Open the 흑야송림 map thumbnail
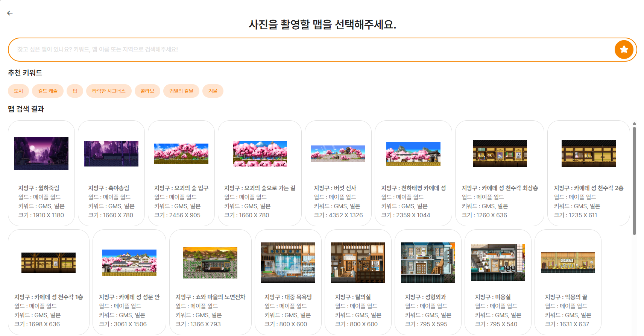Screen dimensions: 644x336 point(111,154)
